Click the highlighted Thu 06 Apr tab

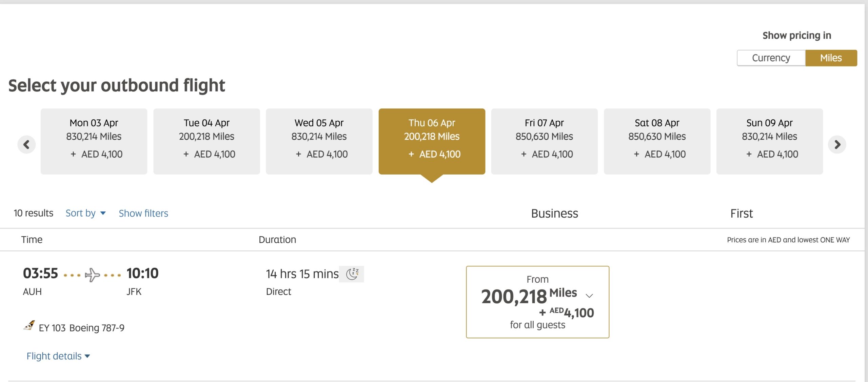pos(432,141)
